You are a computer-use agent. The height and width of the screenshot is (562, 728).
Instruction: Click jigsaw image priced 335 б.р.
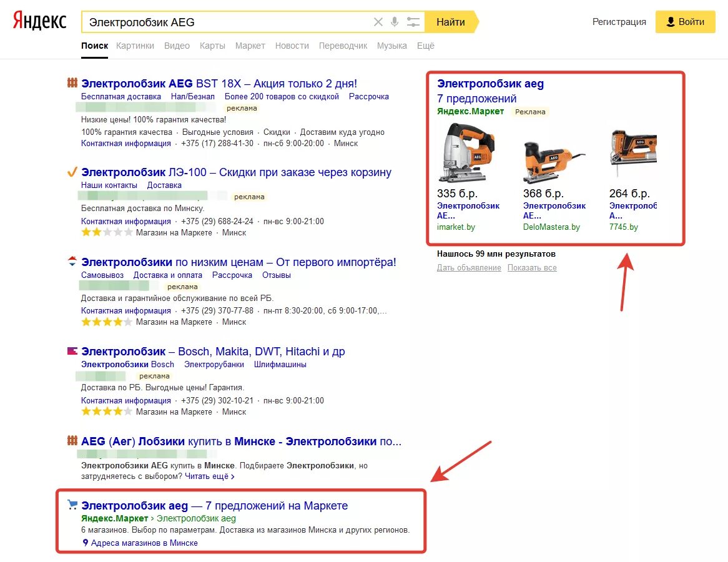[x=466, y=153]
